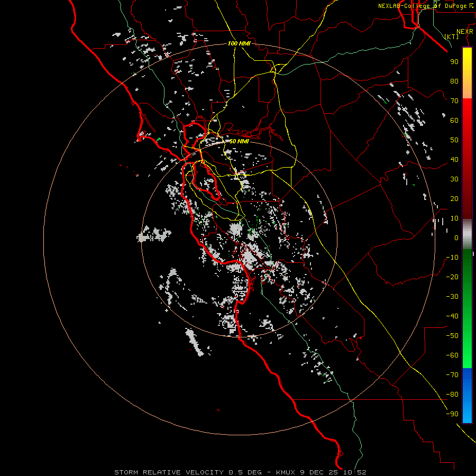Click the '80' value on velocity scale
This screenshot has height=476, width=476.
point(454,81)
